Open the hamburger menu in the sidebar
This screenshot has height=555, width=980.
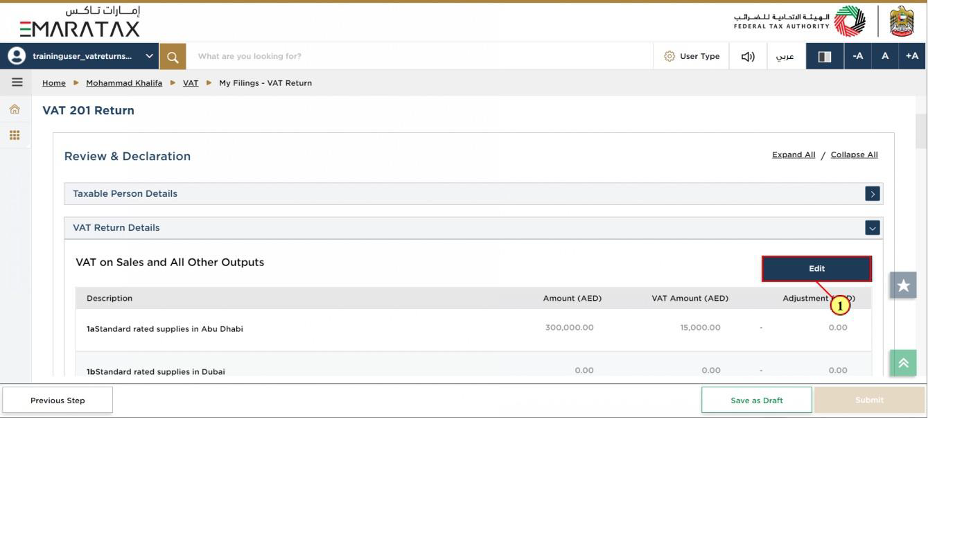point(17,82)
